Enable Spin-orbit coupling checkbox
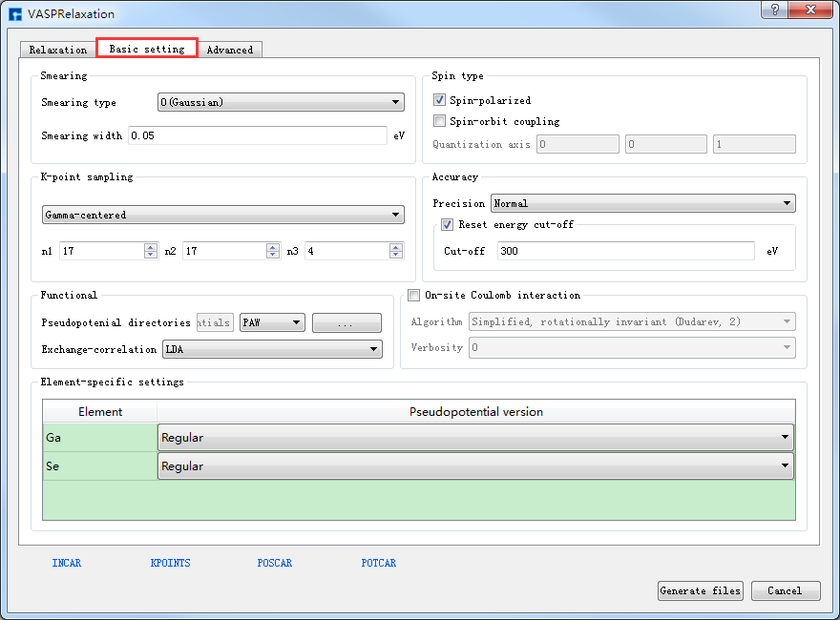This screenshot has width=840, height=620. tap(440, 121)
